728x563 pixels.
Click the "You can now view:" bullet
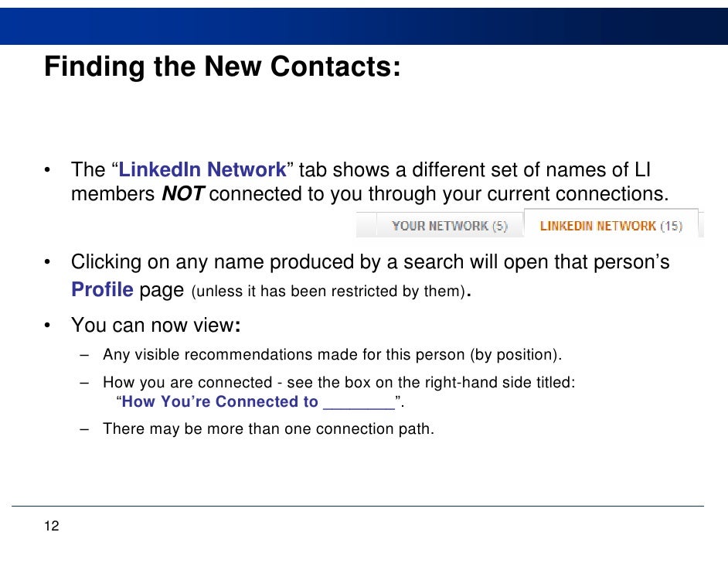(155, 325)
